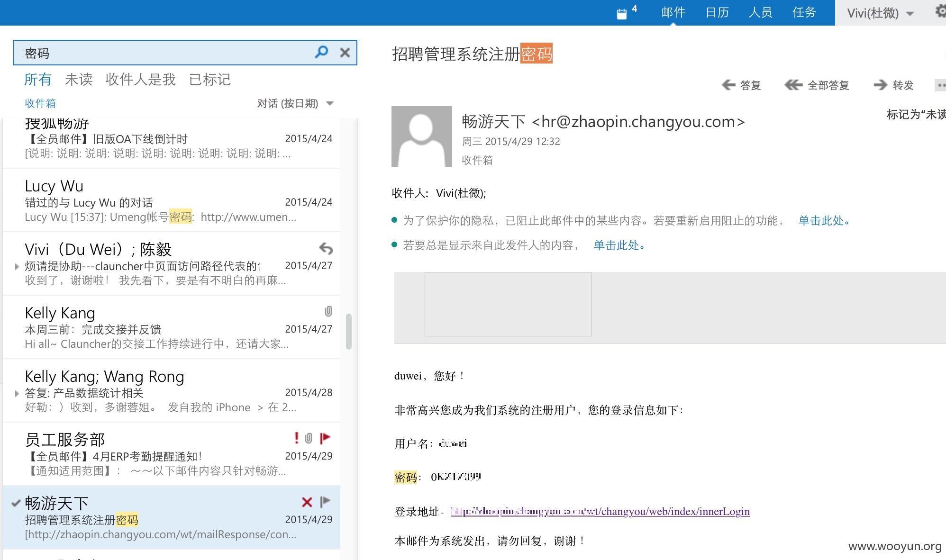The height and width of the screenshot is (560, 946).
Task: Open the innerLogin login address link
Action: [600, 511]
